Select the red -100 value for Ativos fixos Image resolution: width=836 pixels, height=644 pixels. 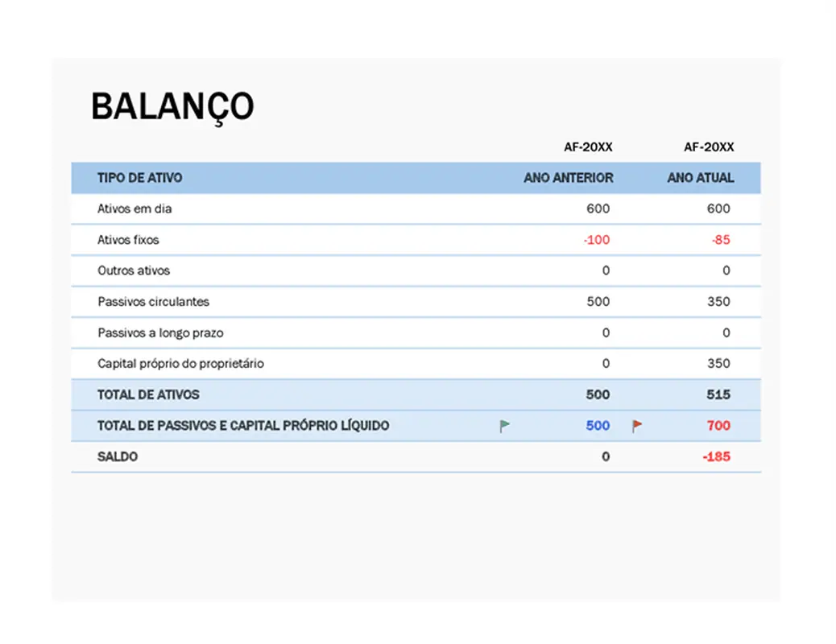[x=596, y=239]
